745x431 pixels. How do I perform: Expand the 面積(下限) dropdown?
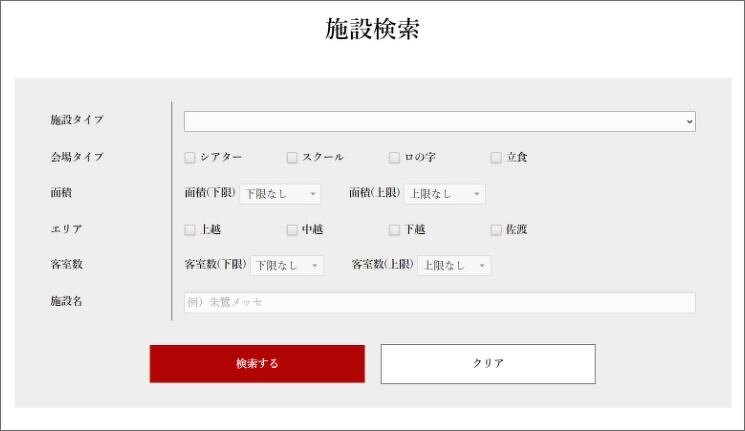click(279, 194)
